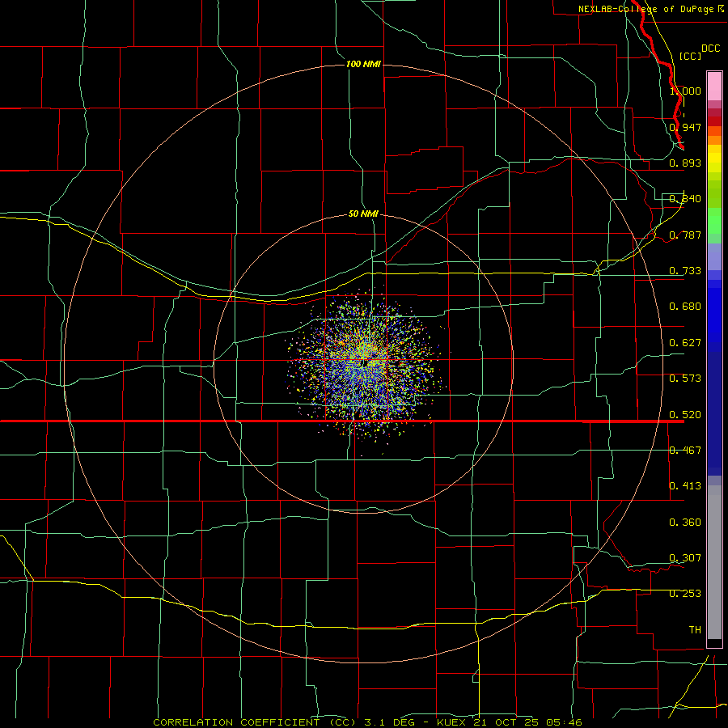Click the 0.360 legend value
Viewport: 728px width, 728px height.
tap(685, 523)
